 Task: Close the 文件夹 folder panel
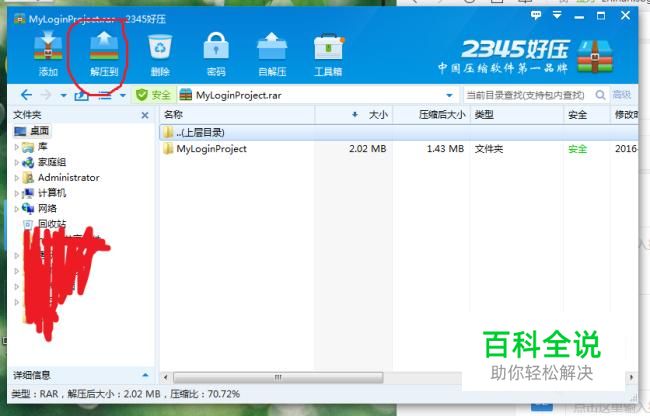tap(145, 115)
